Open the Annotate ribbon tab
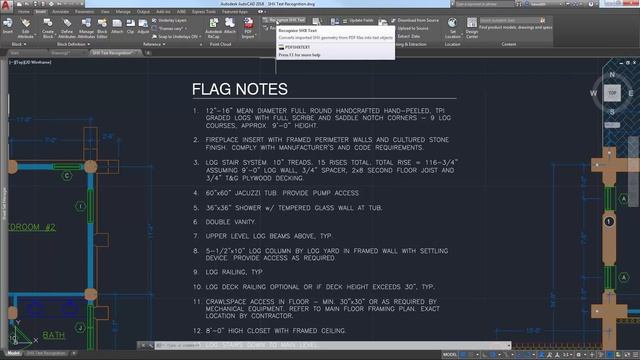 [60, 12]
